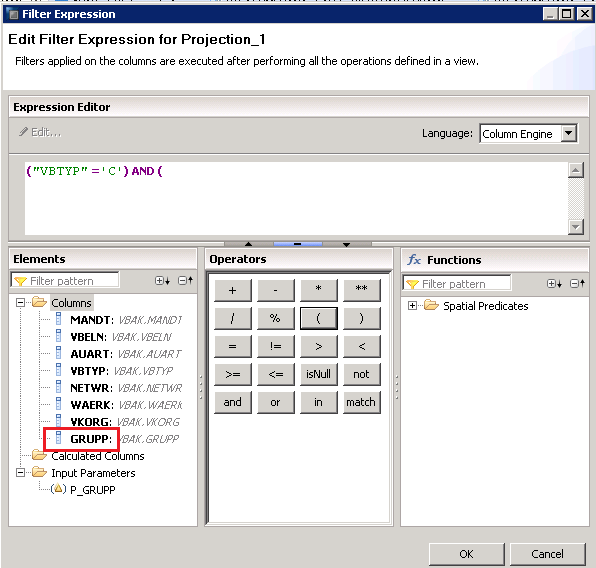
Task: Click expression editor scroll down arrow
Action: (x=575, y=227)
